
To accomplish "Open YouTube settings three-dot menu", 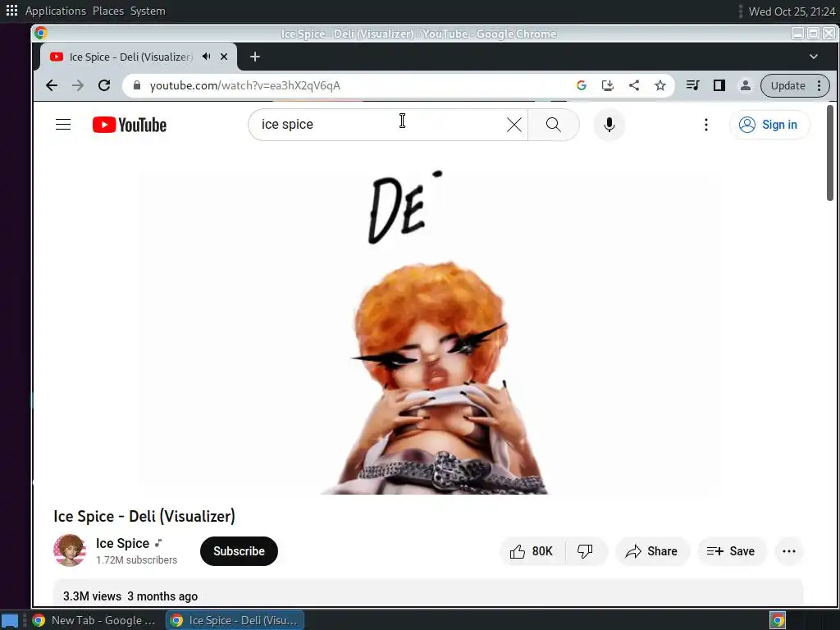I will [706, 125].
